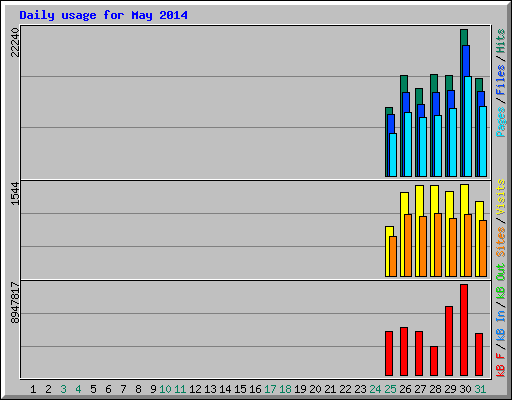Click day 5 on the x-axis
The image size is (512, 400).
93,389
